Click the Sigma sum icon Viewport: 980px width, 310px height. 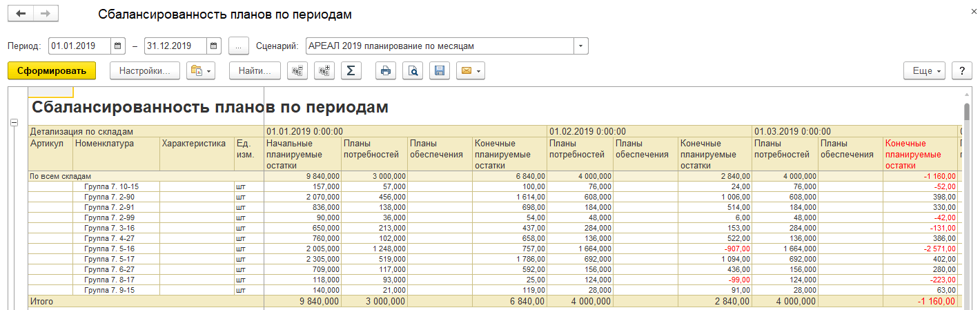351,70
